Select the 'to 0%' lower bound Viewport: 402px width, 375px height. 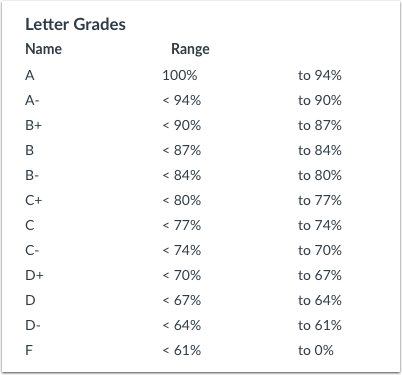(316, 350)
